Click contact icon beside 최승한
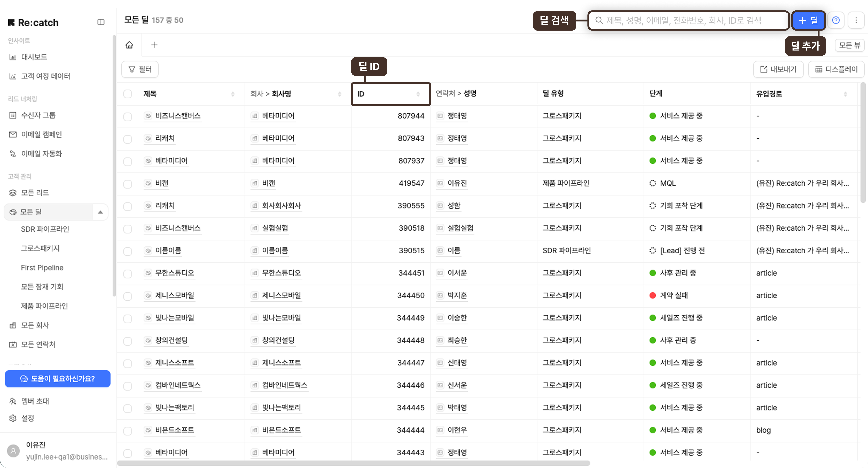 440,340
